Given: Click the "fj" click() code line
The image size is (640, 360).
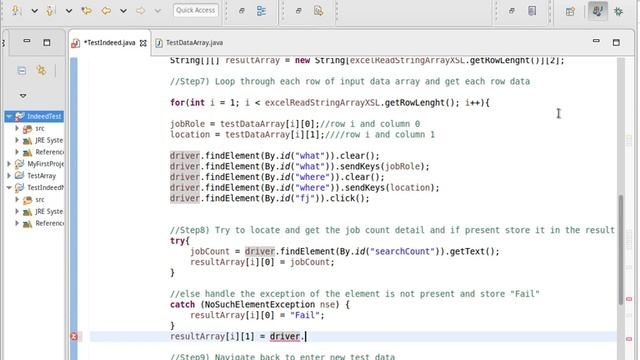Looking at the screenshot, I should pyautogui.click(x=269, y=198).
